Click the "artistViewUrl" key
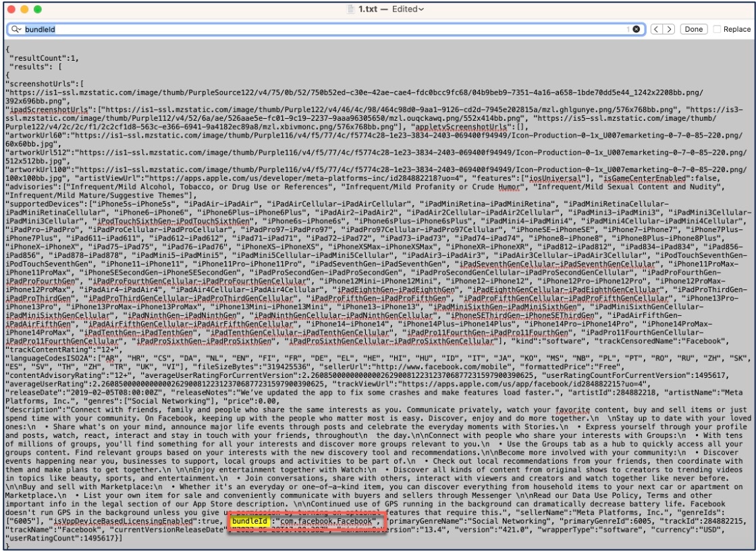This screenshot has height=552, width=756. 109,178
